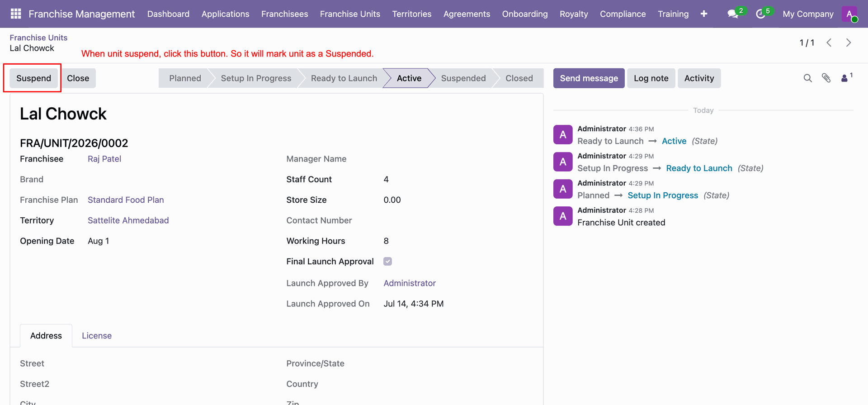Open the My Company switcher
Viewport: 868px width, 405px height.
click(808, 14)
